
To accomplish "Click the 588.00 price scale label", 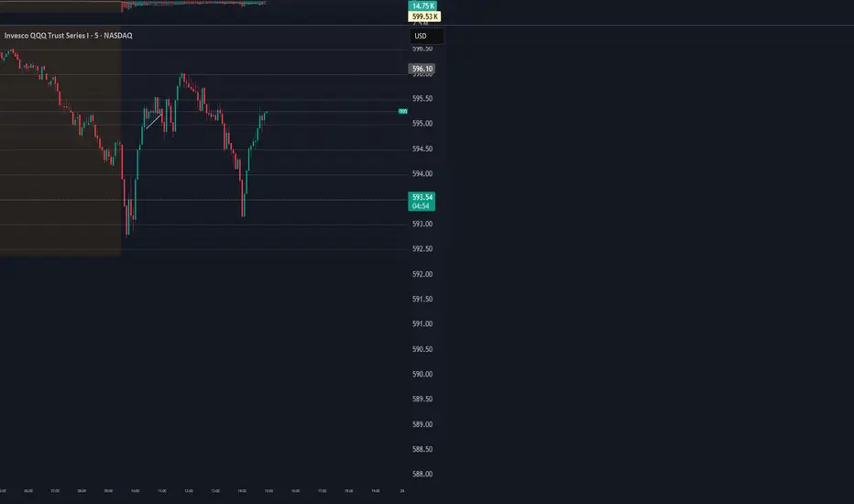I will pos(422,474).
